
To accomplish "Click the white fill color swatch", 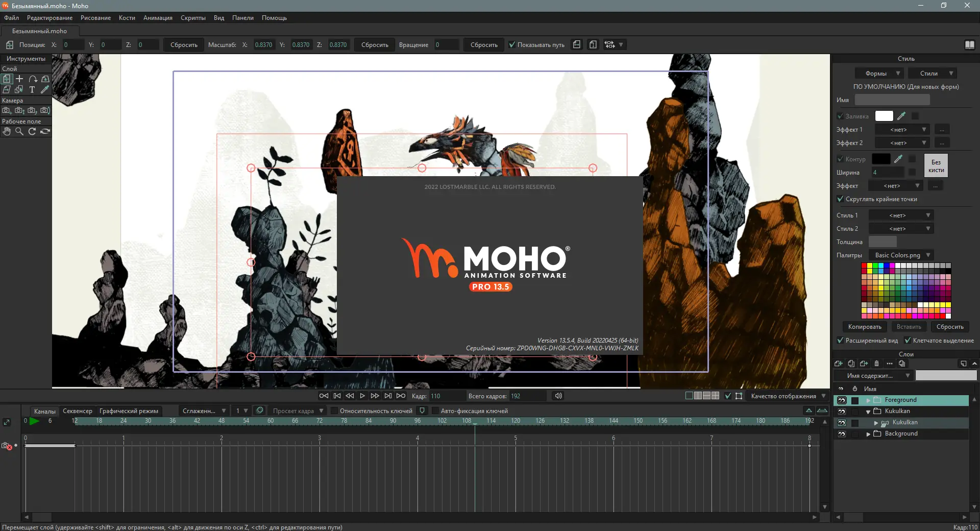I will click(884, 116).
